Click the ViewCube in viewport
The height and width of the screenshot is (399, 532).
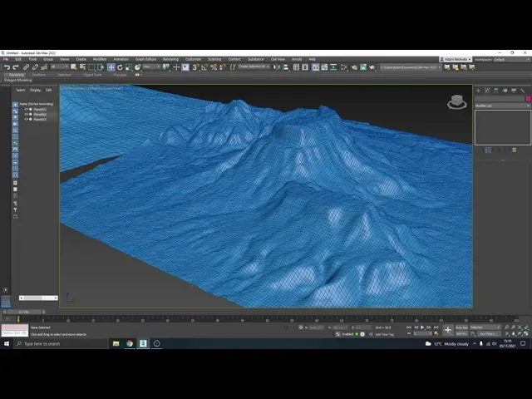coord(456,102)
